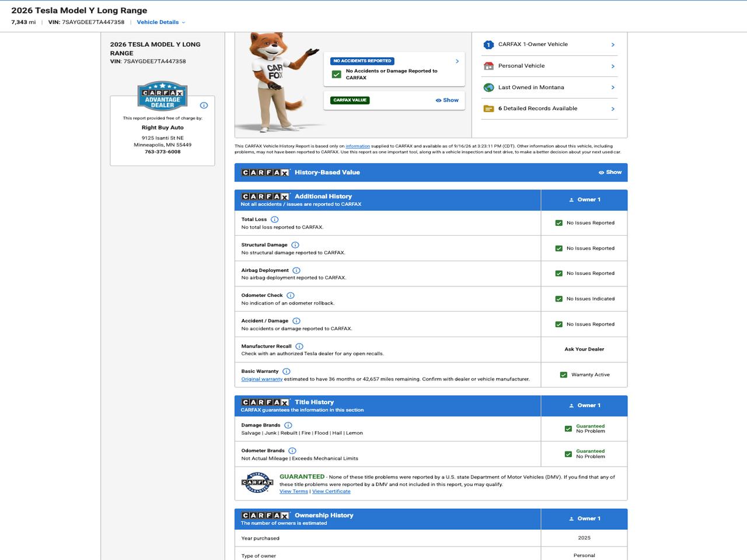747x560 pixels.
Task: Click Odometer Brands Guaranteed checkmark
Action: pos(568,454)
